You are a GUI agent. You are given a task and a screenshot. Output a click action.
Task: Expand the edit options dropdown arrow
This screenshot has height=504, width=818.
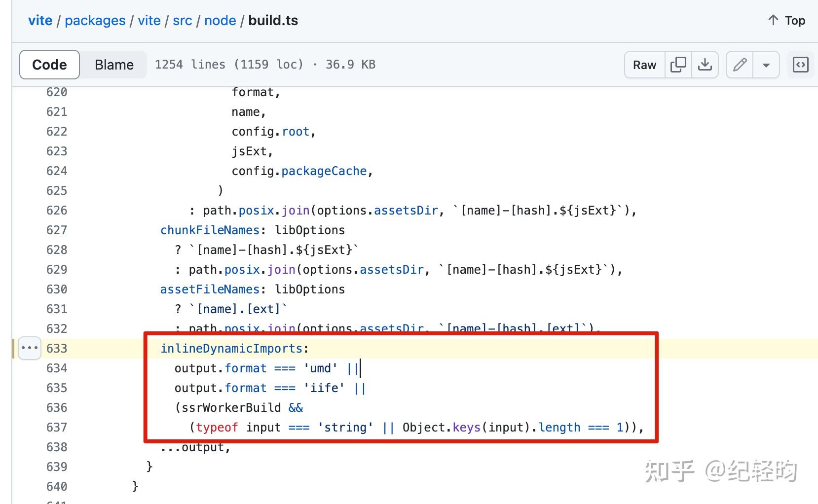click(x=766, y=65)
